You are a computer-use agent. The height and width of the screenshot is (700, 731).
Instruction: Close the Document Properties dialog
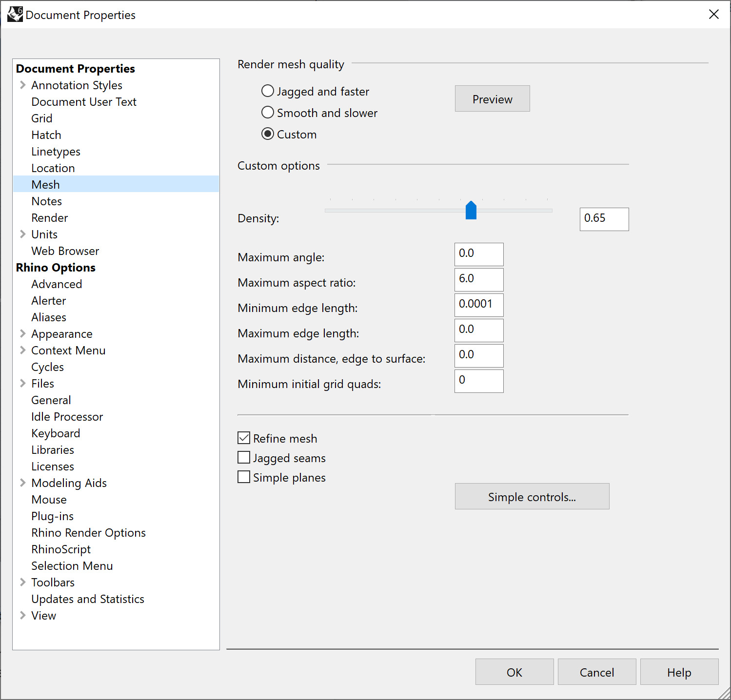713,15
